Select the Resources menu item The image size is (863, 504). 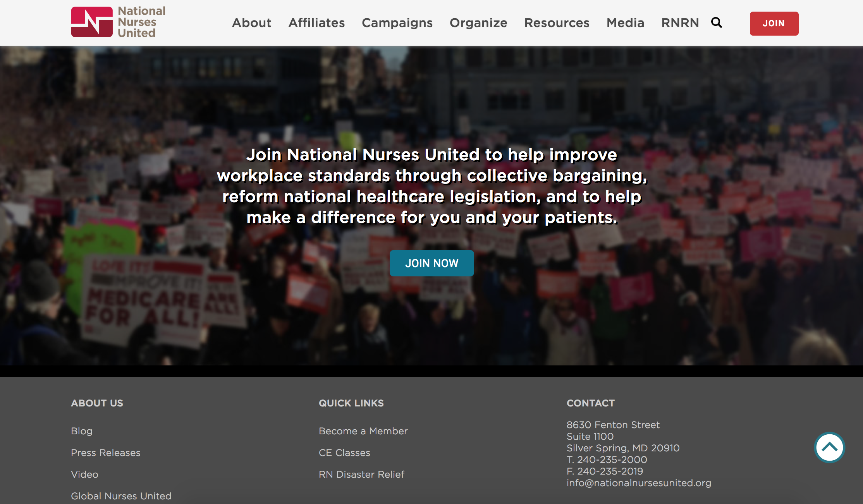tap(557, 22)
